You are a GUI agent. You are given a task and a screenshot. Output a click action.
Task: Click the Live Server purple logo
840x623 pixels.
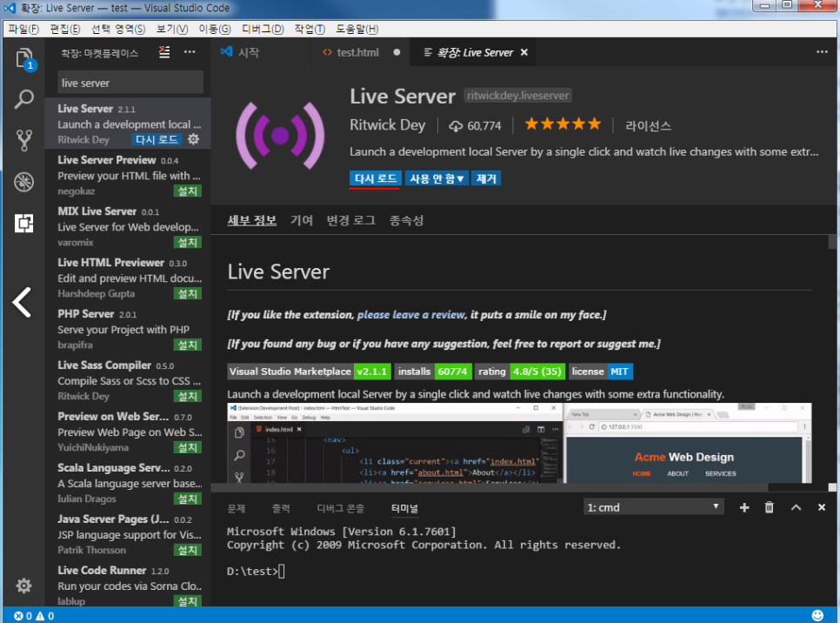280,136
